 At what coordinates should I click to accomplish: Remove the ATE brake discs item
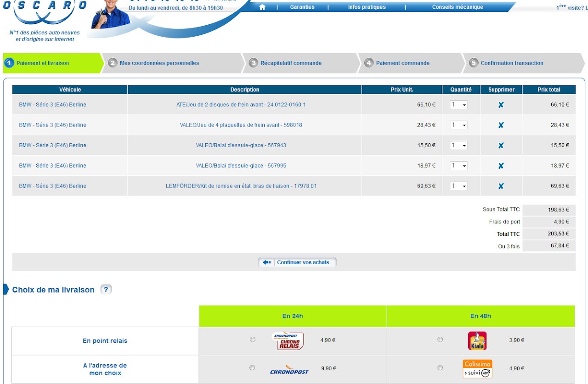(x=501, y=105)
